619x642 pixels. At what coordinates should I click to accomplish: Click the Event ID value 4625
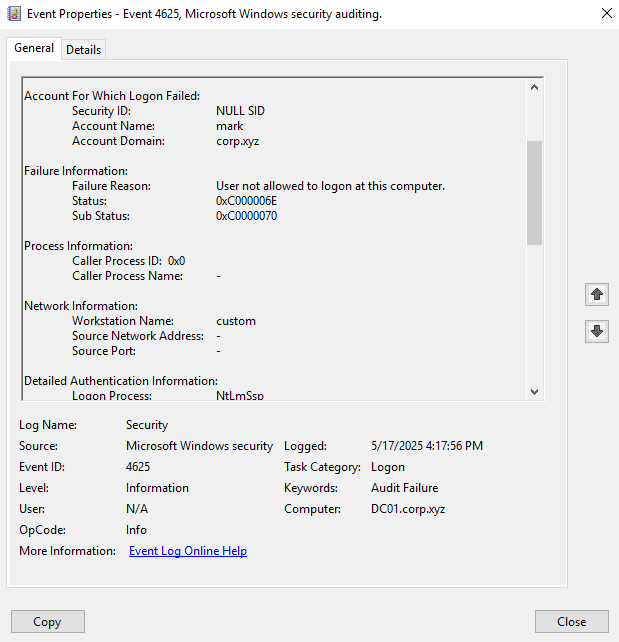point(138,467)
